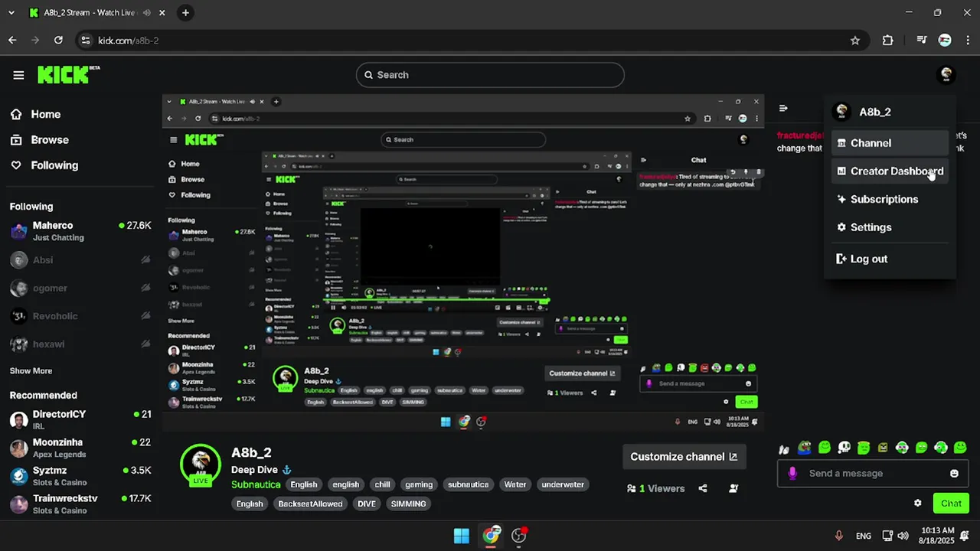
Task: Click into the Send a message field
Action: [x=873, y=474]
